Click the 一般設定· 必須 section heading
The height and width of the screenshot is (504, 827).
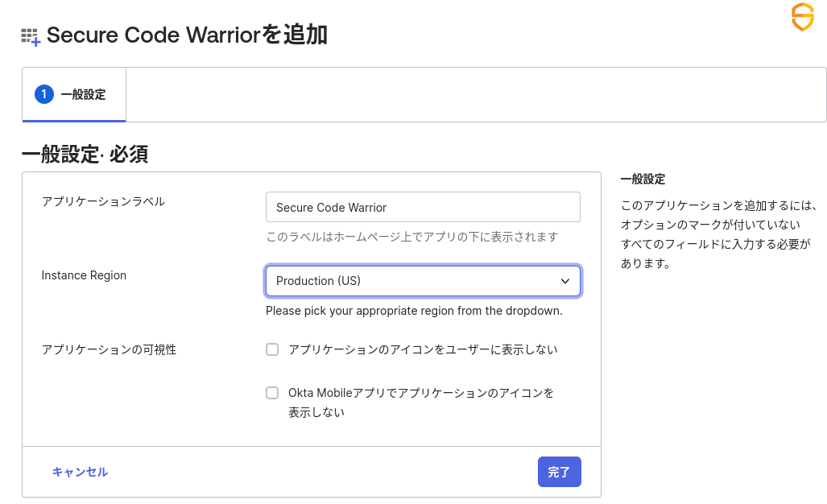(x=85, y=155)
